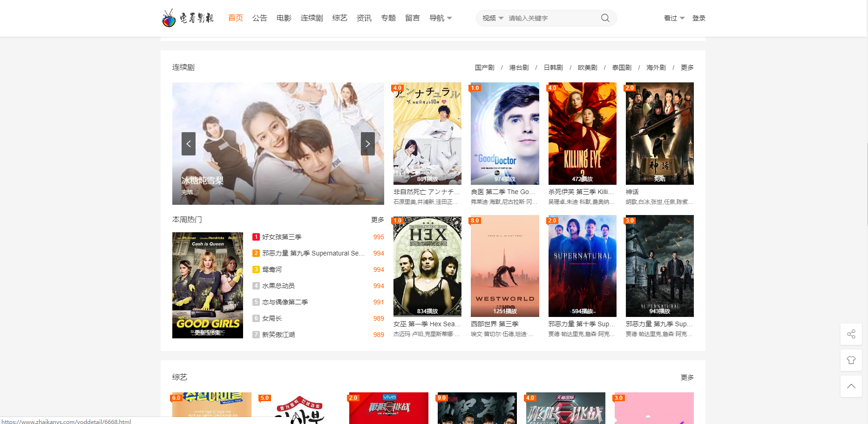The width and height of the screenshot is (868, 424).
Task: Click 更多 next to 本周热门
Action: pyautogui.click(x=378, y=220)
